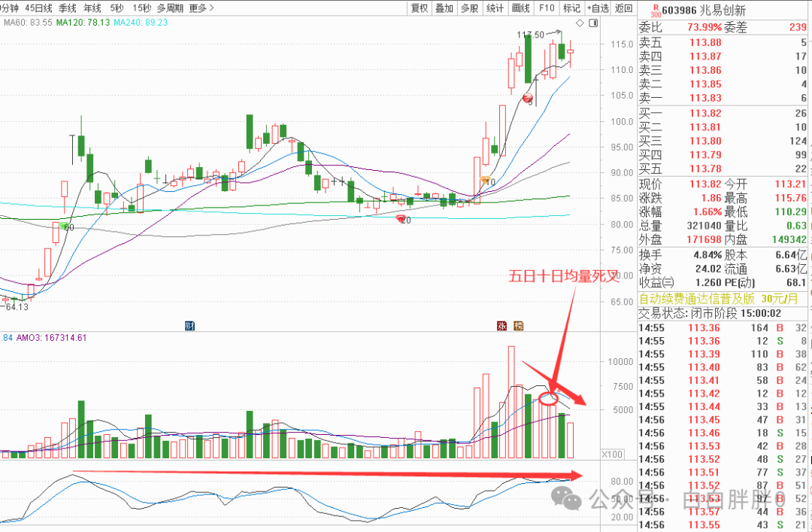This screenshot has height=532, width=812.
Task: Open the 更多 period dropdown
Action: 201,8
